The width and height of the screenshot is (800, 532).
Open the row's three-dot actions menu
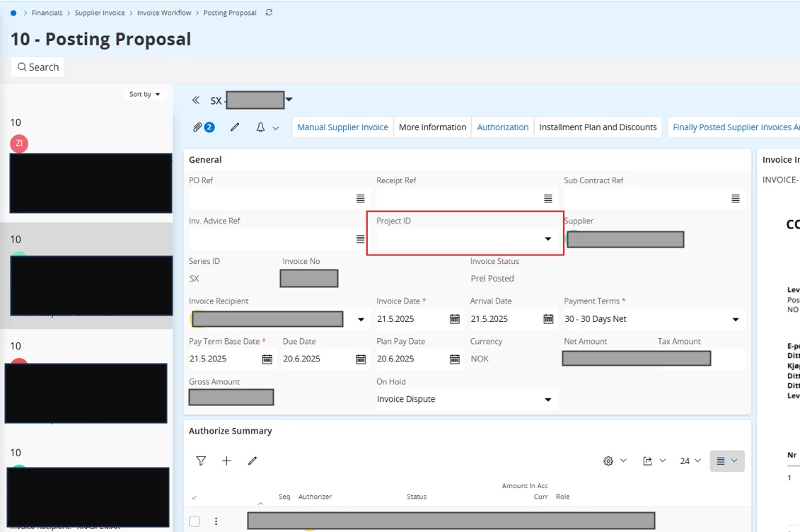tap(216, 521)
